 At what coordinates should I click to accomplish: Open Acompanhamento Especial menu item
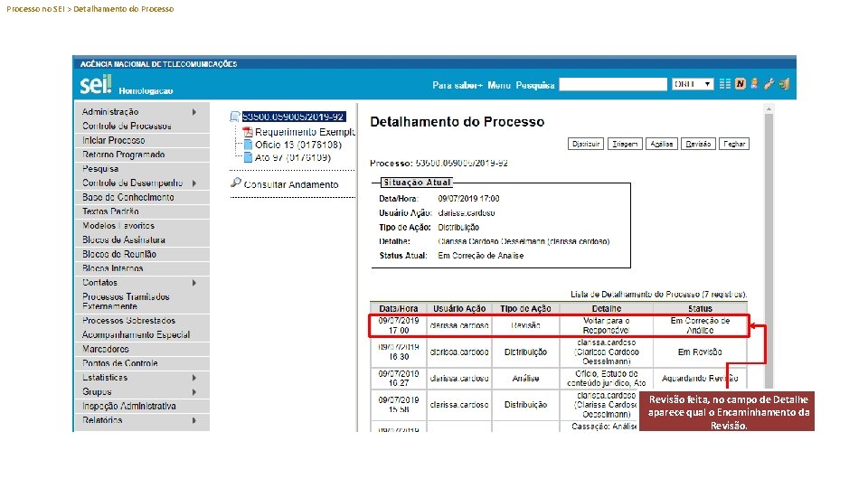[x=136, y=335]
